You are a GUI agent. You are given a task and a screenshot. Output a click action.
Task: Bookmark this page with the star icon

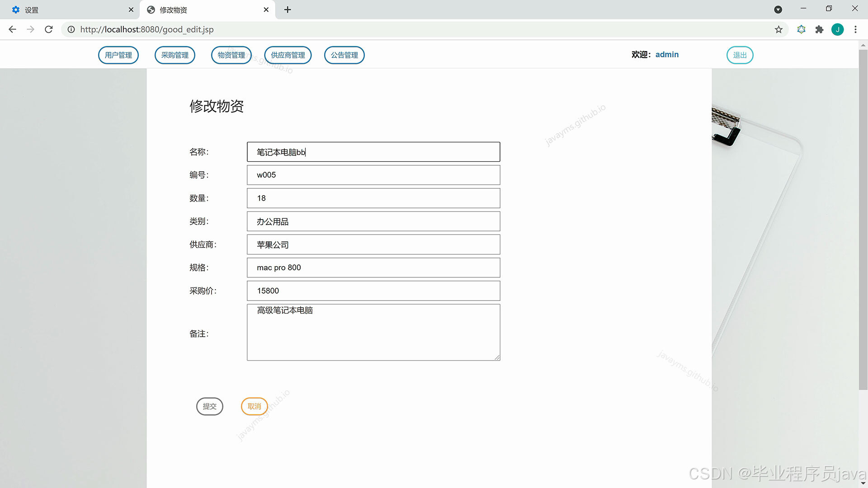click(778, 29)
